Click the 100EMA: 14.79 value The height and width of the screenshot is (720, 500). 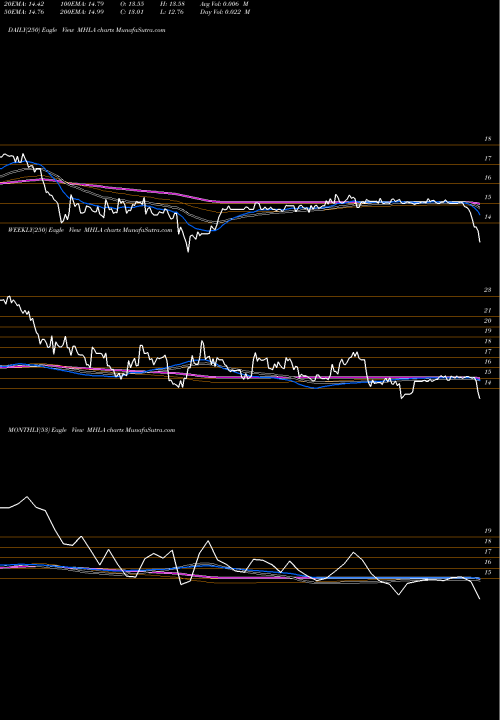click(82, 4)
